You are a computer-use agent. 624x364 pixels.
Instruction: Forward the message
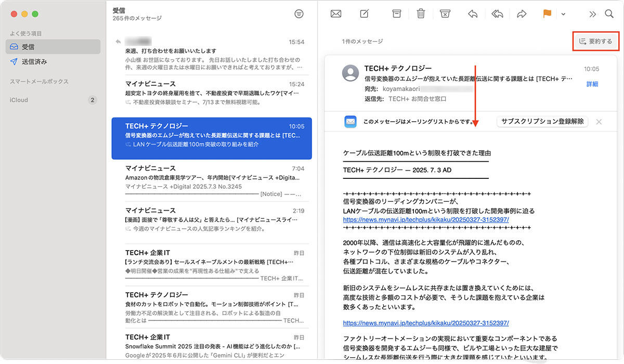[522, 14]
